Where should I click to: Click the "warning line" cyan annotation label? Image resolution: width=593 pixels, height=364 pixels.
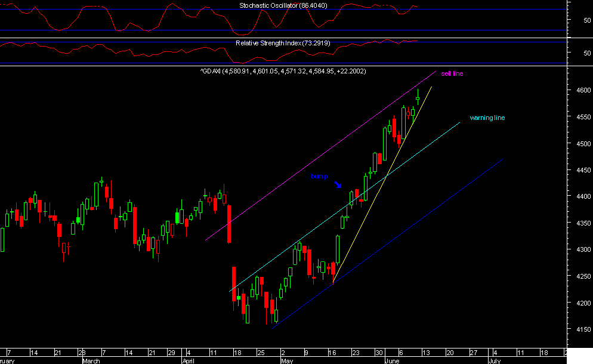coord(487,118)
